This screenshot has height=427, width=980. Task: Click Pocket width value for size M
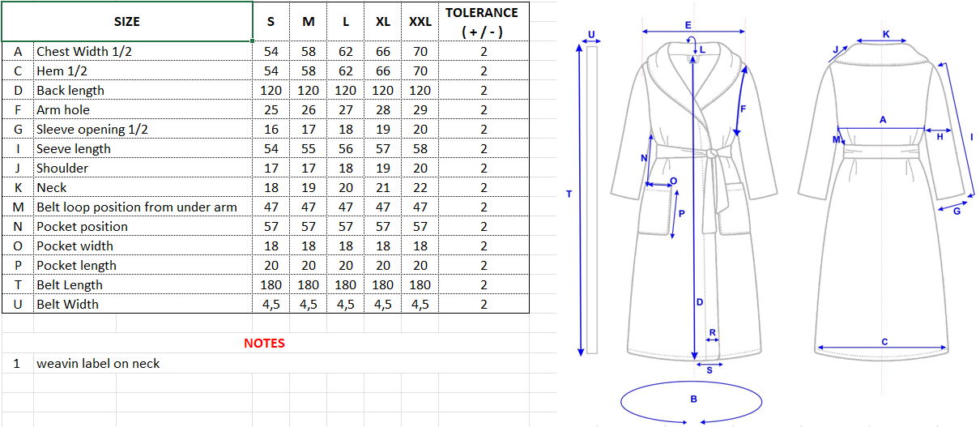(309, 246)
